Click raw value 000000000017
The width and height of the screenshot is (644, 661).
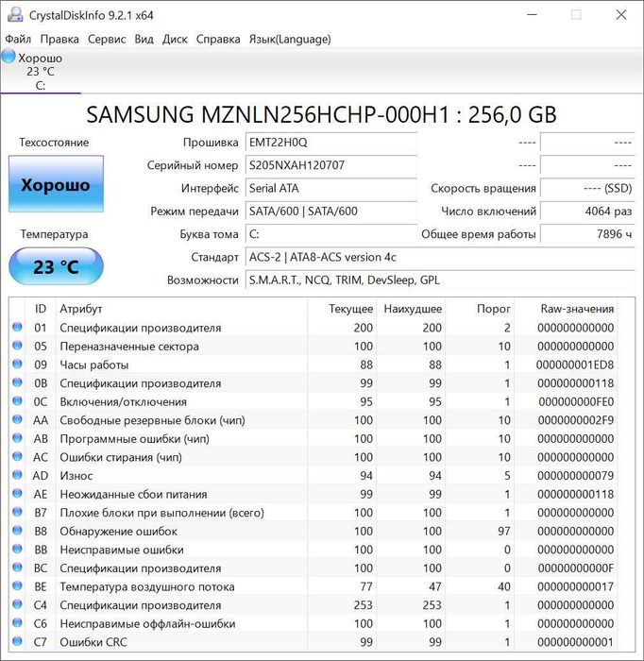(x=576, y=586)
